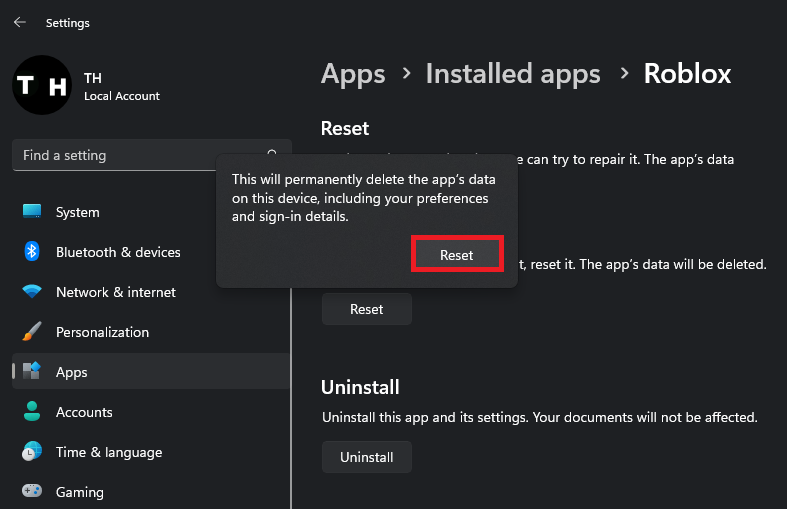Viewport: 787px width, 509px height.
Task: Confirm Reset in the warning popup
Action: coord(457,255)
